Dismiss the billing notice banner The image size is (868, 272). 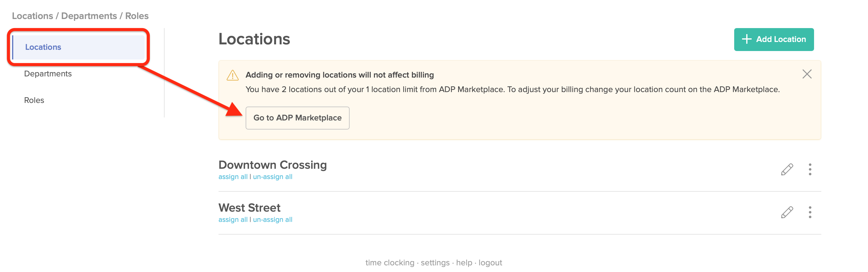coord(807,74)
